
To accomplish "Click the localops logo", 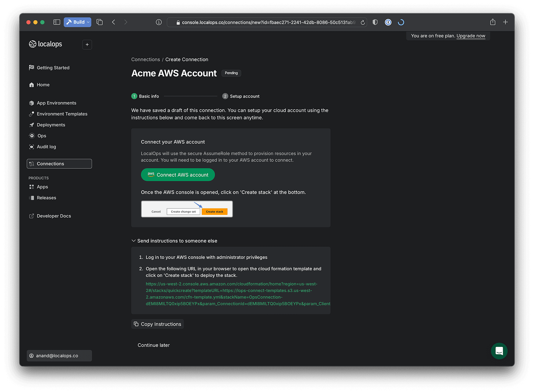I will [x=45, y=44].
